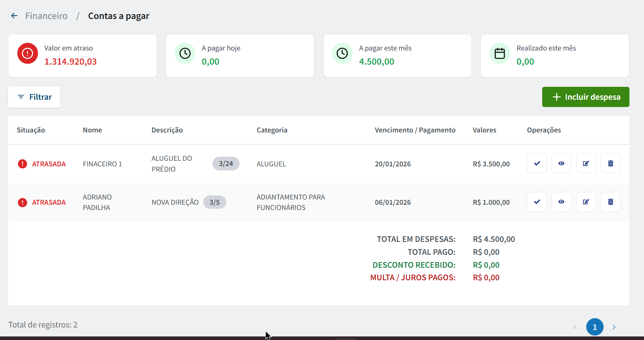Viewport: 644px width, 340px height.
Task: Go to previous page with left chevron
Action: click(x=575, y=327)
